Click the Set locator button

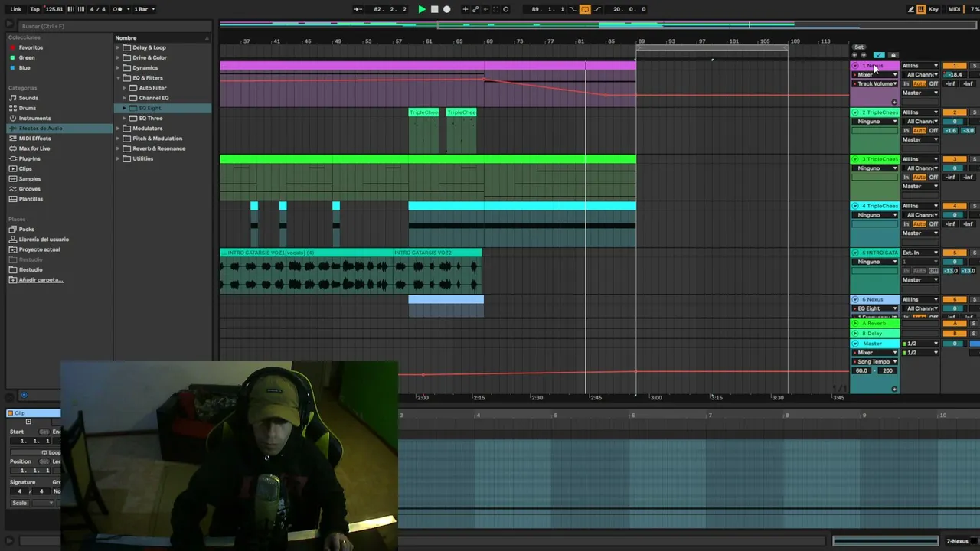859,47
